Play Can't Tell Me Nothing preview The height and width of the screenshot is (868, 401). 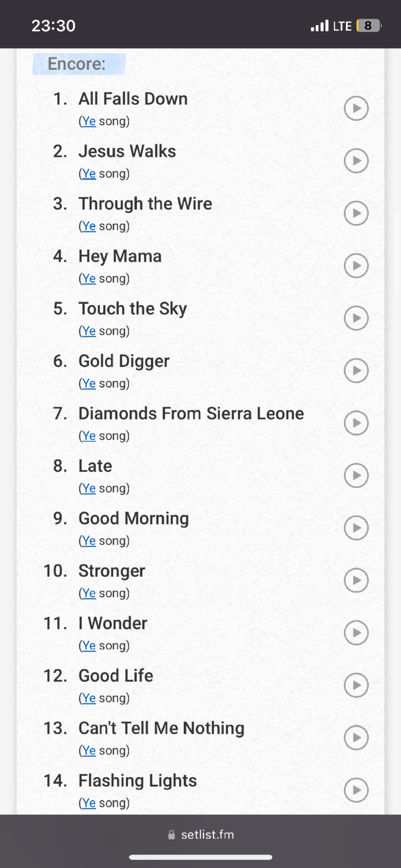(x=356, y=738)
